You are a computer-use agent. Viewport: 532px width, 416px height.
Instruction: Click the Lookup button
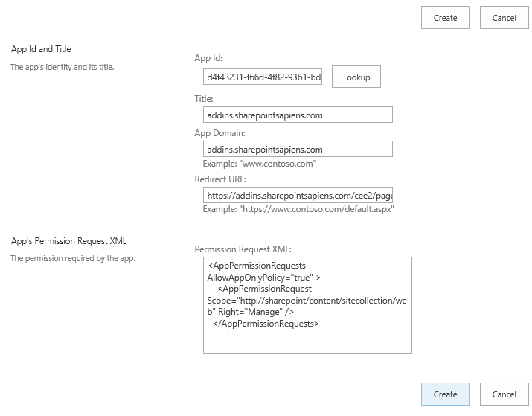pyautogui.click(x=356, y=77)
